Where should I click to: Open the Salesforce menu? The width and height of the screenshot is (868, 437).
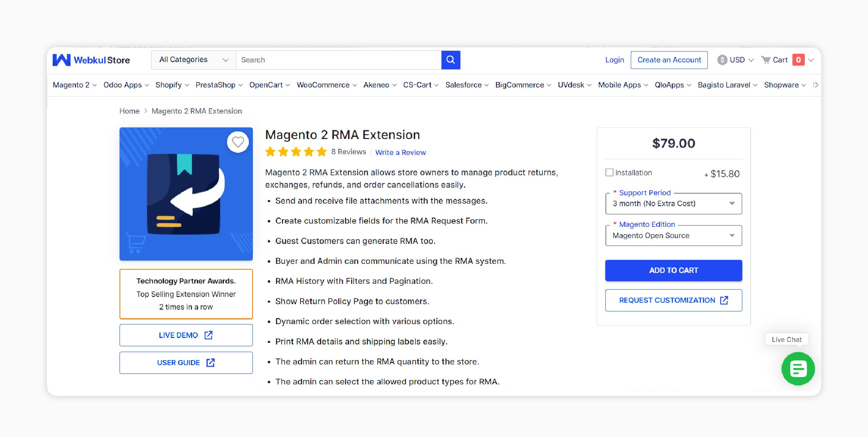pyautogui.click(x=467, y=85)
